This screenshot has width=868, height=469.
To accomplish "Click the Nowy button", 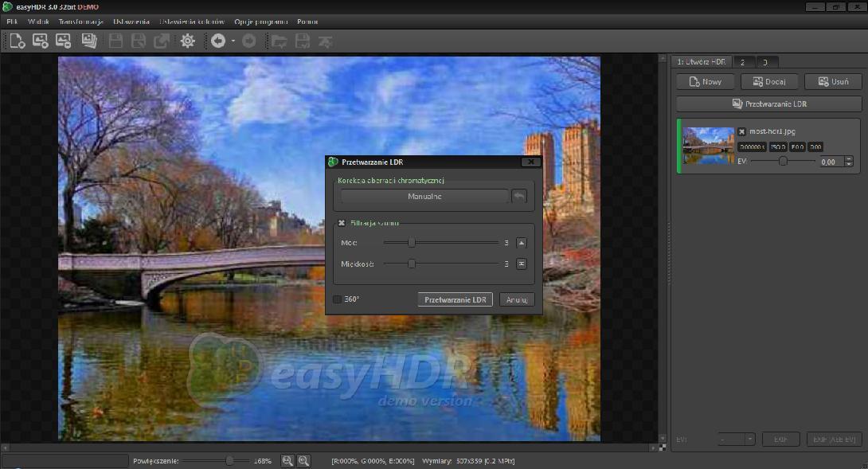I will 706,82.
